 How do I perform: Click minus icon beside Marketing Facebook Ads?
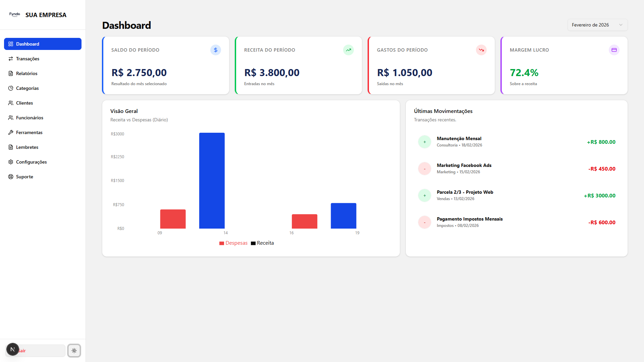[x=425, y=169]
